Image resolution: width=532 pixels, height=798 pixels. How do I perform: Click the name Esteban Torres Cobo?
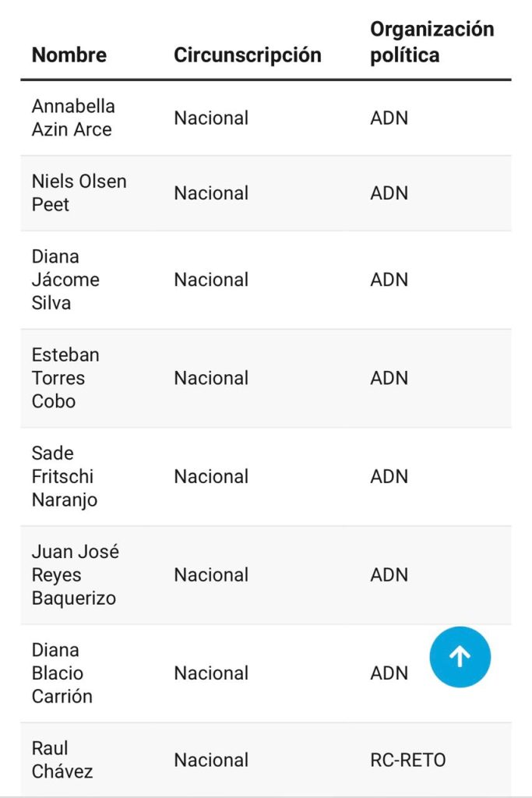tap(65, 378)
